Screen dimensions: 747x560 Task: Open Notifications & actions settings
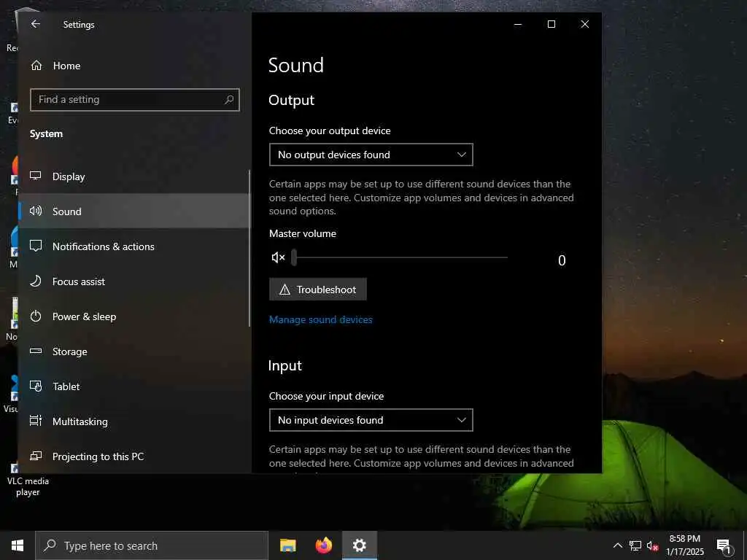coord(134,246)
